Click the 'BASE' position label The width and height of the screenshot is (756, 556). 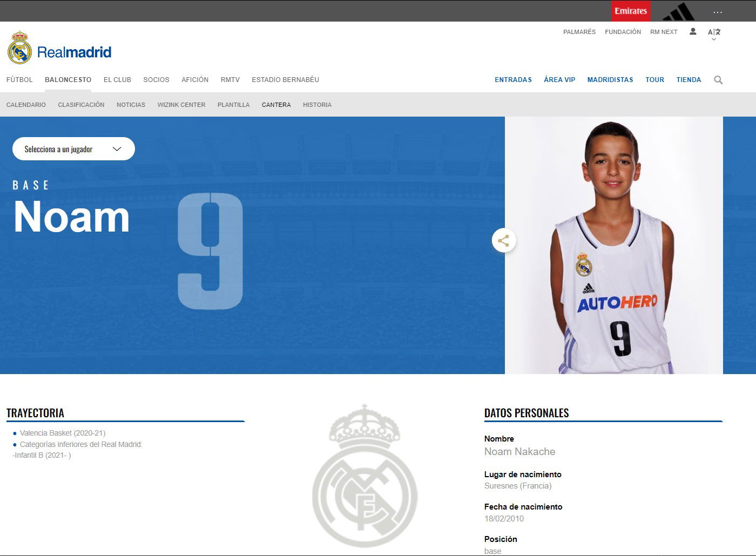[x=31, y=185]
